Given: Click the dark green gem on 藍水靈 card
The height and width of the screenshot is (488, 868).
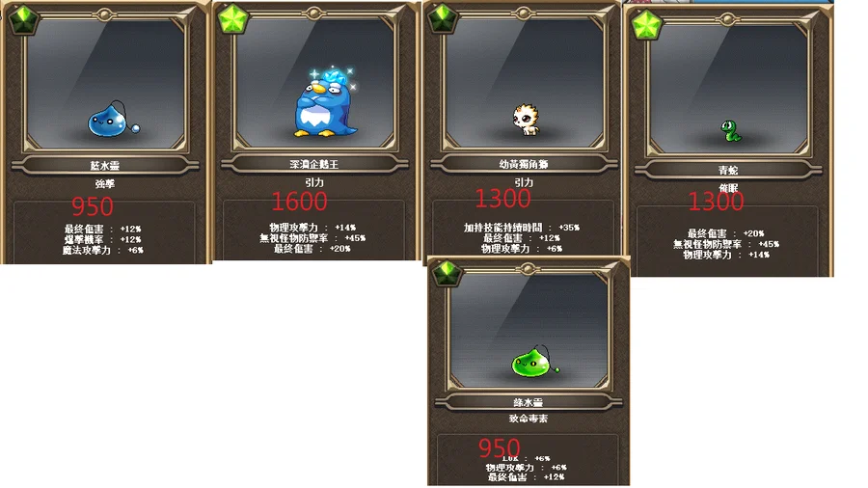Looking at the screenshot, I should coord(23,19).
